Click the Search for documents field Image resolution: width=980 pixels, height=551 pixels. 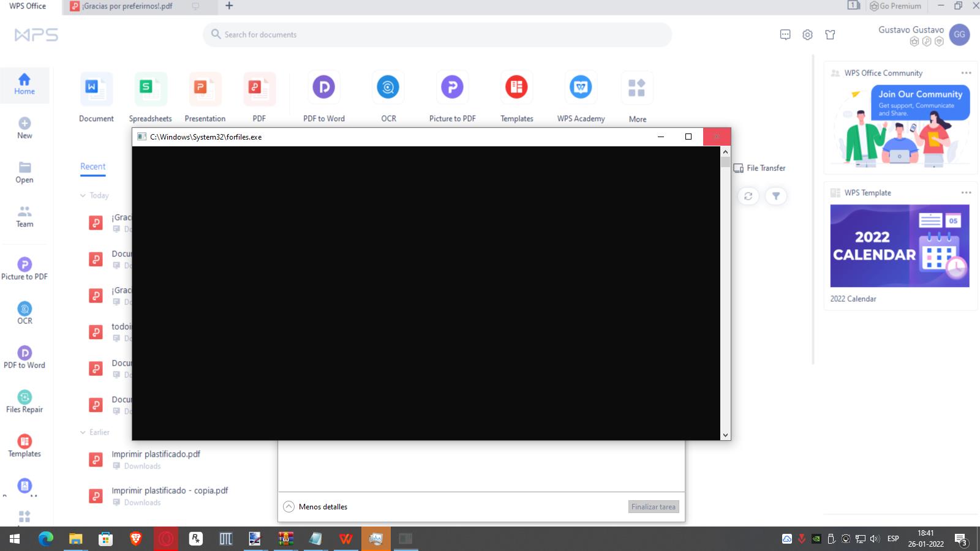click(437, 35)
